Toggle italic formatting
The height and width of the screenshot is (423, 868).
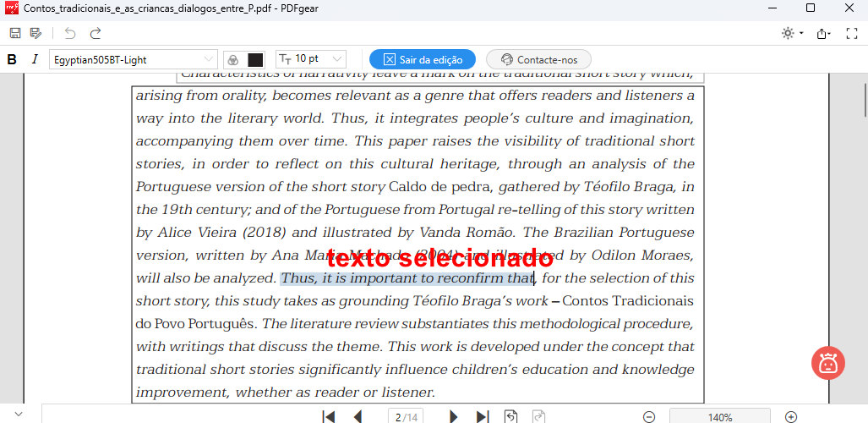pos(35,59)
